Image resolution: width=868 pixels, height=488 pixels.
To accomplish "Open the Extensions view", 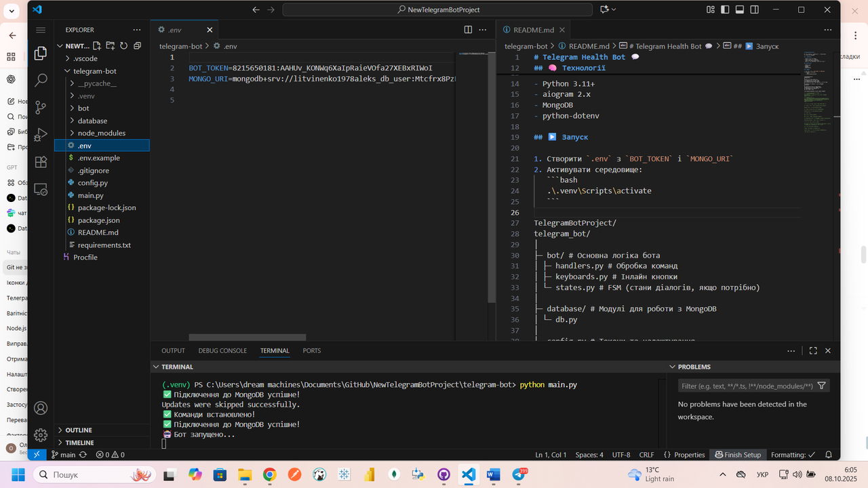I will [41, 162].
